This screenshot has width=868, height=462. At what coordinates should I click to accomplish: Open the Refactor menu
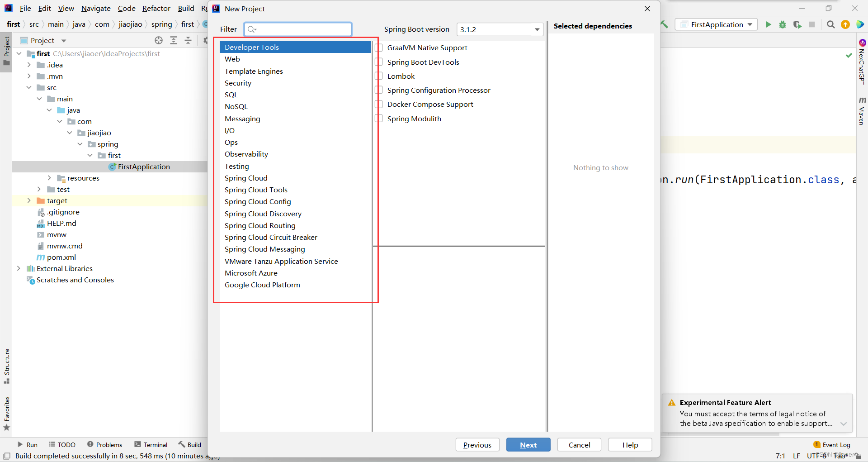156,8
